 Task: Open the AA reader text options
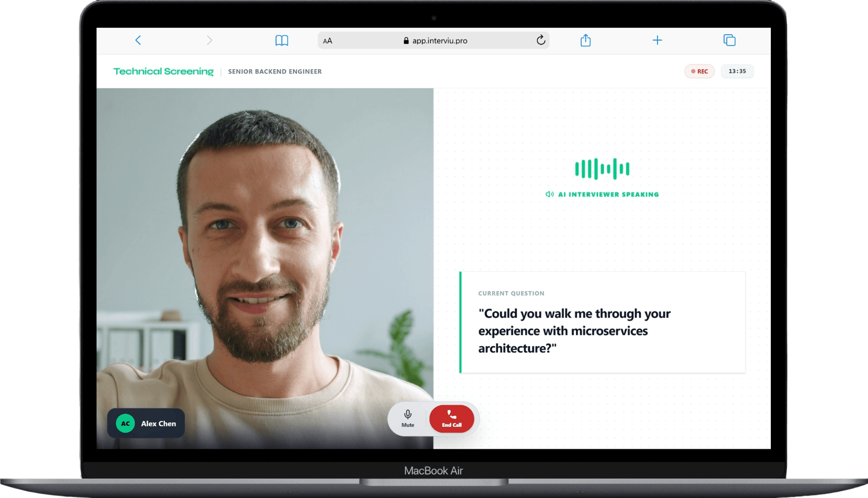pos(328,41)
